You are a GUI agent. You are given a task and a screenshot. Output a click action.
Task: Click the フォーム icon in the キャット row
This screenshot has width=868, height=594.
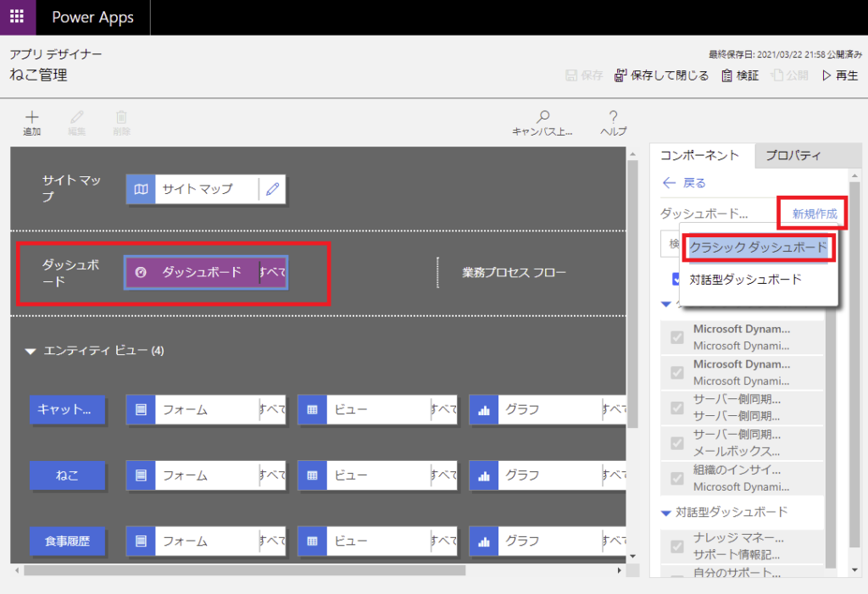pyautogui.click(x=142, y=409)
